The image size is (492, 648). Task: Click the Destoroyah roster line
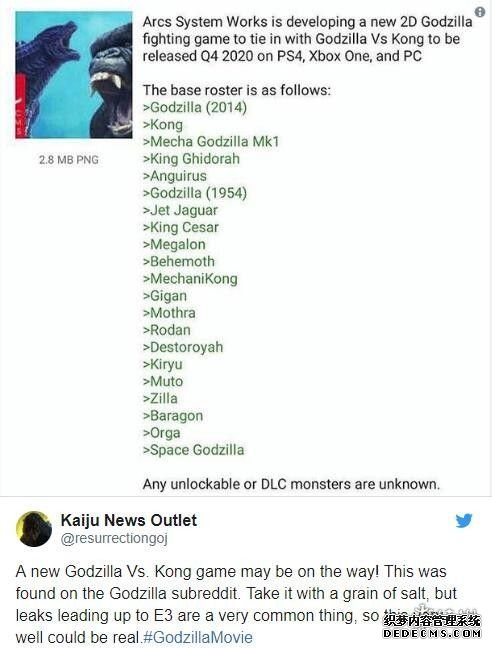[183, 347]
